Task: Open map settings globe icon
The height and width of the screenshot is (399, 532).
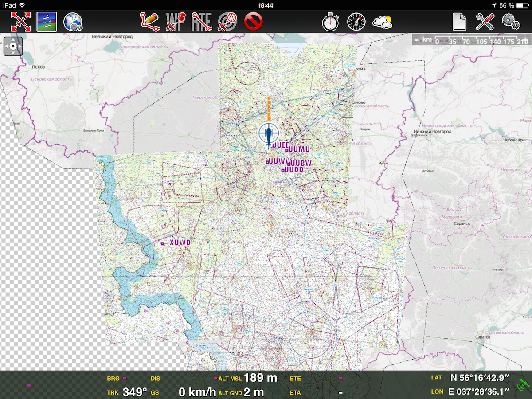Action: 73,21
